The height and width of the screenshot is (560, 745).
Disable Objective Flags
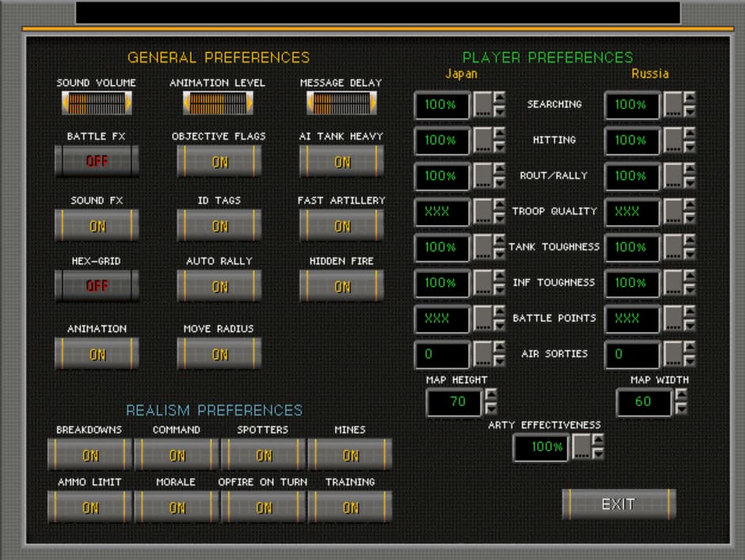(x=219, y=161)
